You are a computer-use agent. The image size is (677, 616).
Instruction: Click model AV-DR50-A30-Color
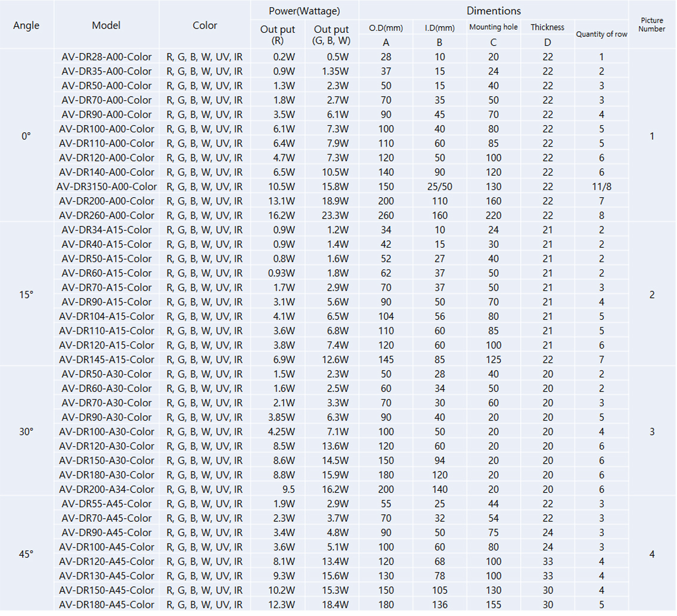coord(106,374)
